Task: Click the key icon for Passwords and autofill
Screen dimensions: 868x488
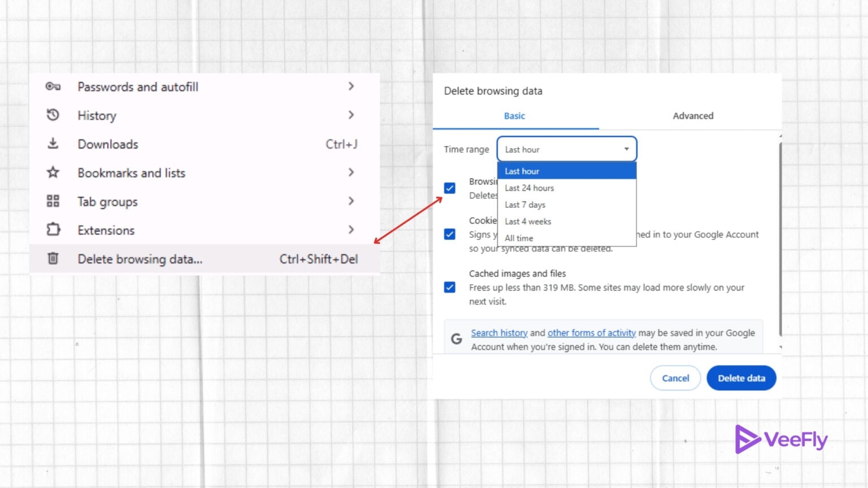Action: 53,86
